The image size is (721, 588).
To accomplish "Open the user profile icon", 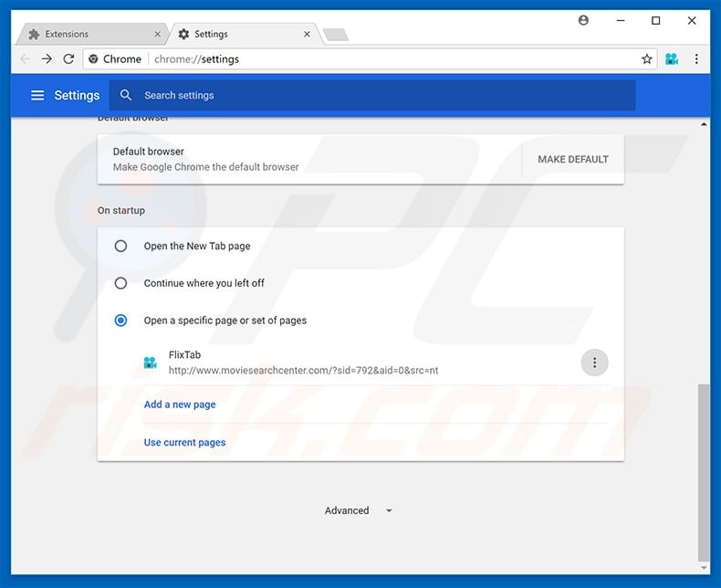I will (x=583, y=20).
